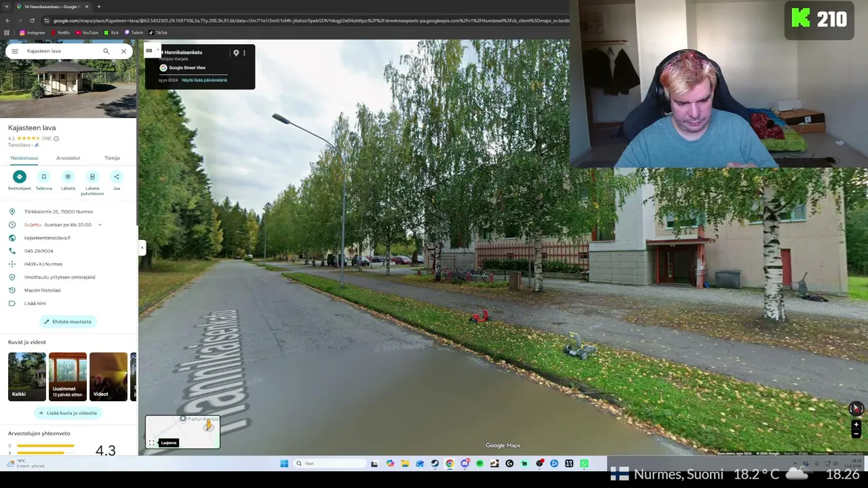Viewport: 868px width, 488px height.
Task: Send to phone with Lähetä puhelimeen icon
Action: [x=92, y=177]
